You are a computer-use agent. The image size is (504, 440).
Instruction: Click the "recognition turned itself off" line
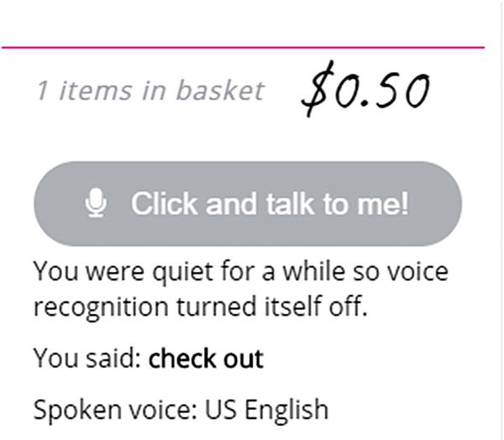[x=201, y=306]
